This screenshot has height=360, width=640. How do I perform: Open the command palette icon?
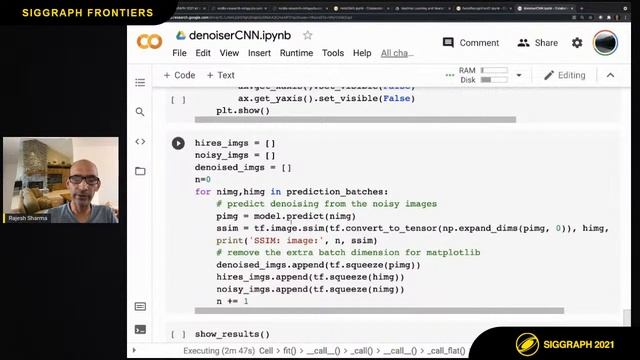click(x=140, y=307)
